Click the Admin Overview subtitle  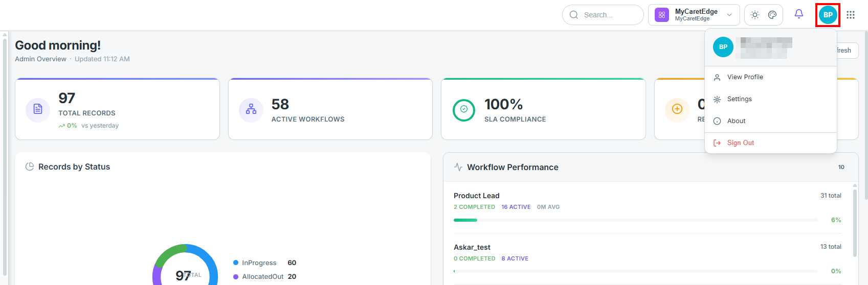click(x=40, y=59)
